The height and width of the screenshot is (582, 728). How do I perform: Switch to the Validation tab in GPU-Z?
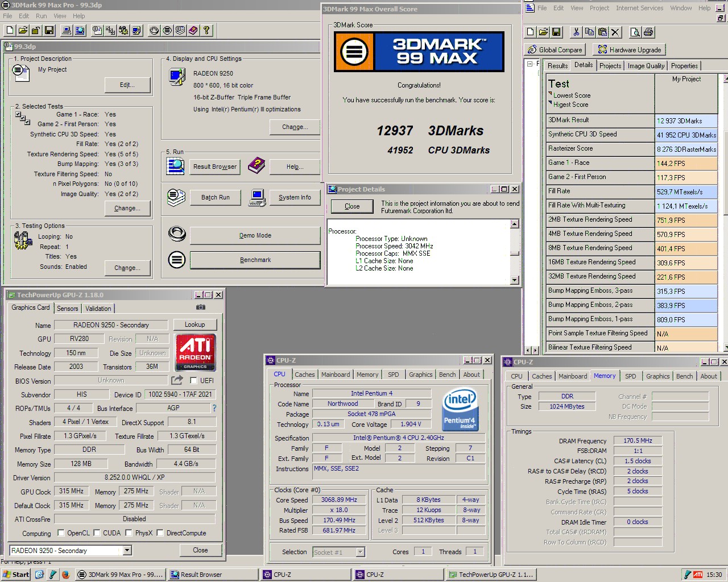click(x=98, y=309)
